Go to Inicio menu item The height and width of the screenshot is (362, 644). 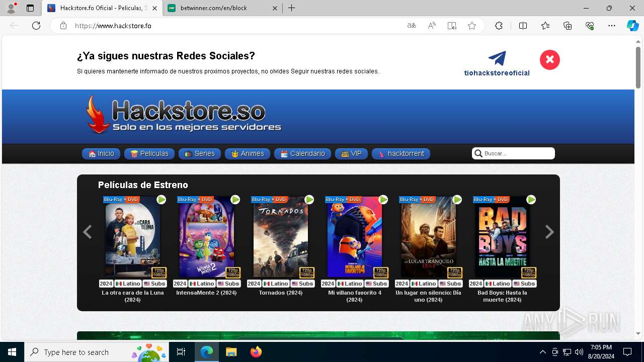tap(101, 154)
